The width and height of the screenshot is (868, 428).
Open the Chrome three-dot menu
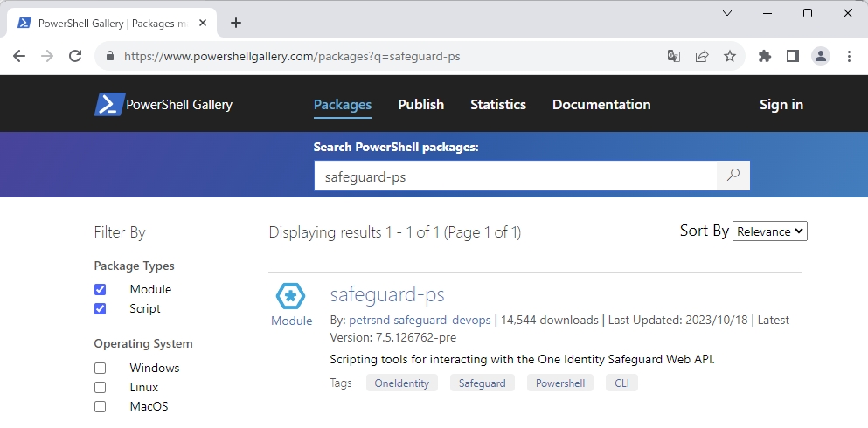[849, 56]
